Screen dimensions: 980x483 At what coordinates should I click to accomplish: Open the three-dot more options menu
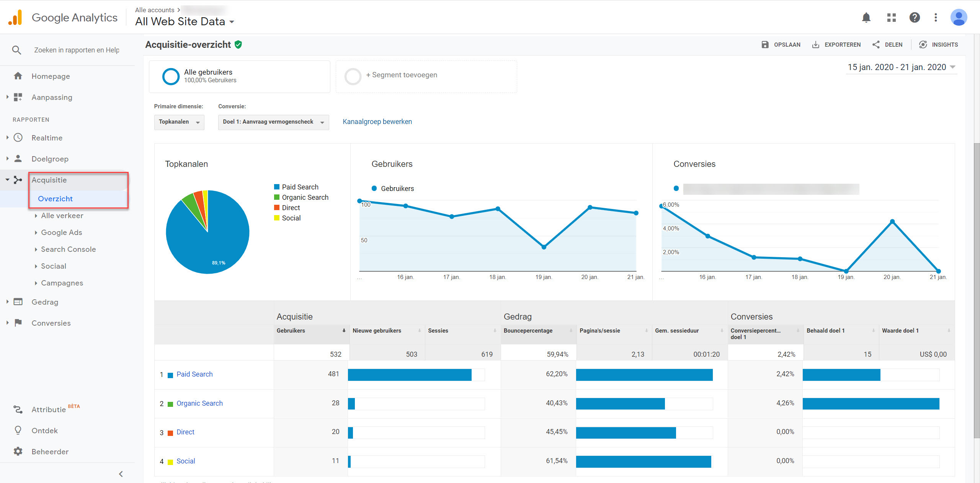point(936,18)
